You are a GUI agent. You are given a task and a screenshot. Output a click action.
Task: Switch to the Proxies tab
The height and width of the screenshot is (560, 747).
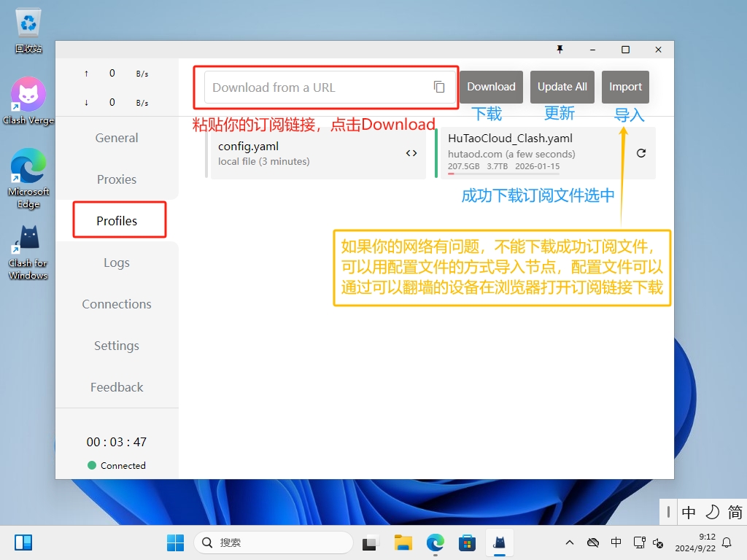[117, 179]
